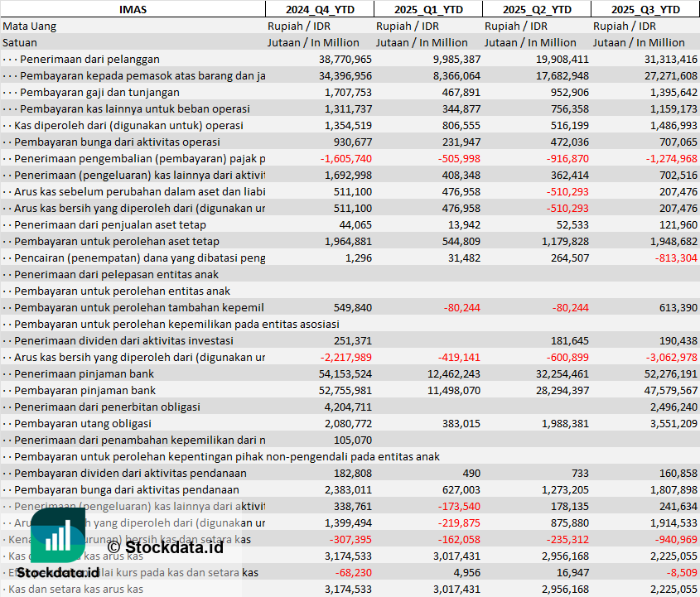Click value 9,985,387 in Q1 column
The width and height of the screenshot is (700, 597).
pos(456,59)
